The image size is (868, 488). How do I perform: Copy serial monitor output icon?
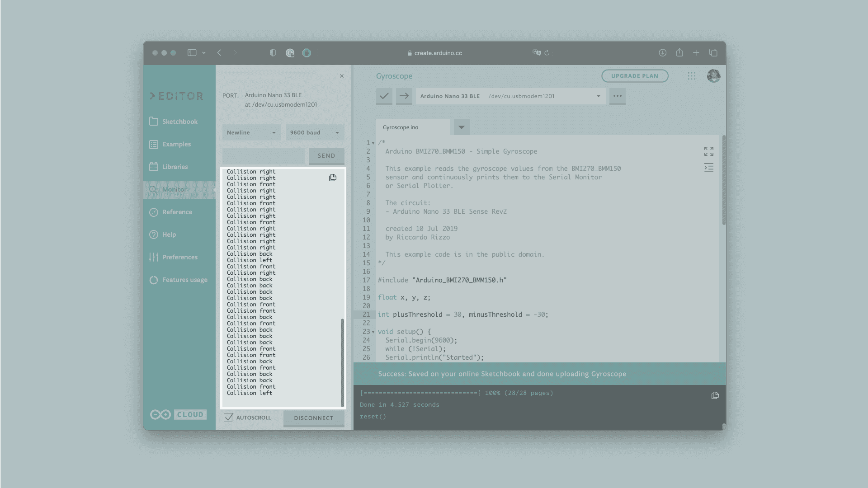(333, 178)
